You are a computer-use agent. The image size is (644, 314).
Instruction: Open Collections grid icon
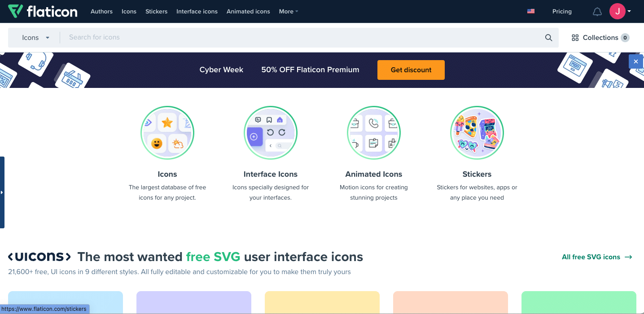click(575, 38)
